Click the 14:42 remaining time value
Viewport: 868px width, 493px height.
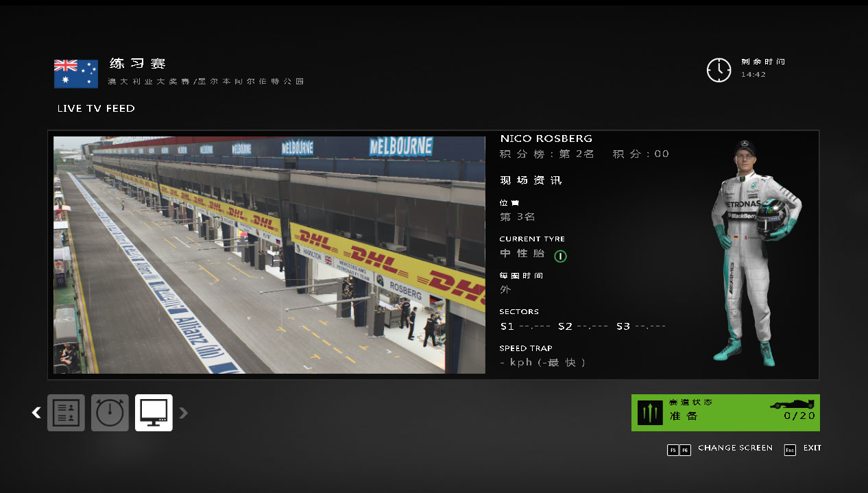[x=754, y=74]
